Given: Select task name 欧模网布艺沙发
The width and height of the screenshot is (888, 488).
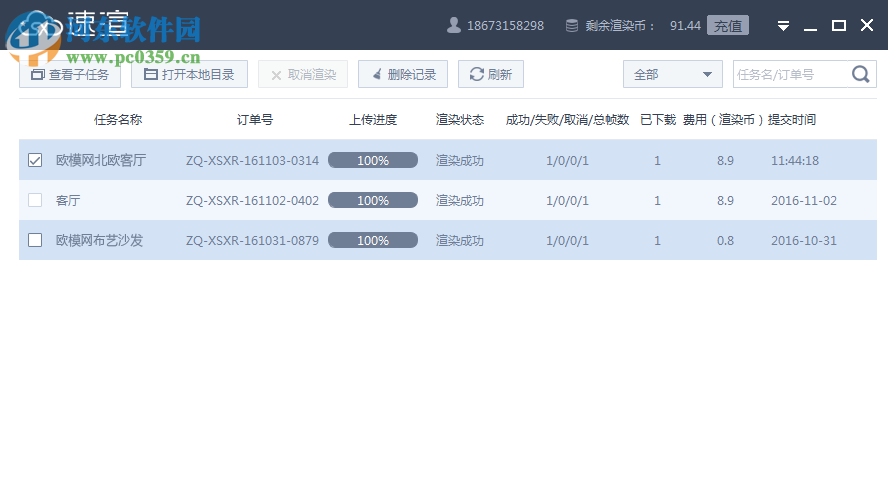Looking at the screenshot, I should [99, 241].
